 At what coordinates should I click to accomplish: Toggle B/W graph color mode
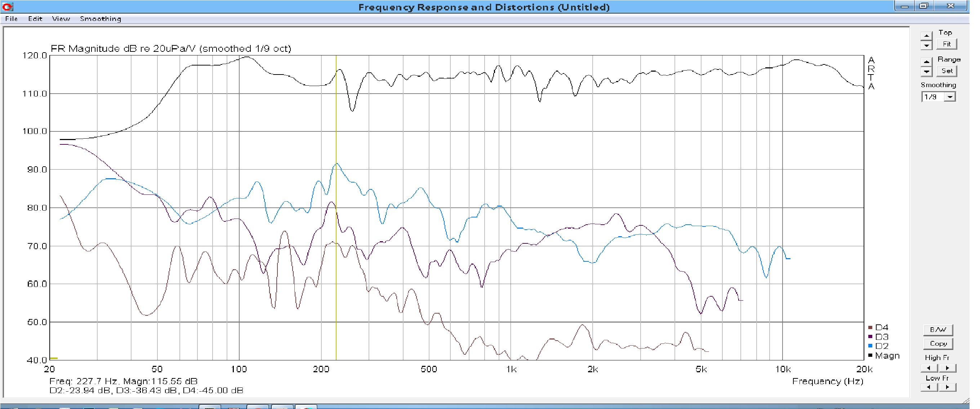[938, 329]
